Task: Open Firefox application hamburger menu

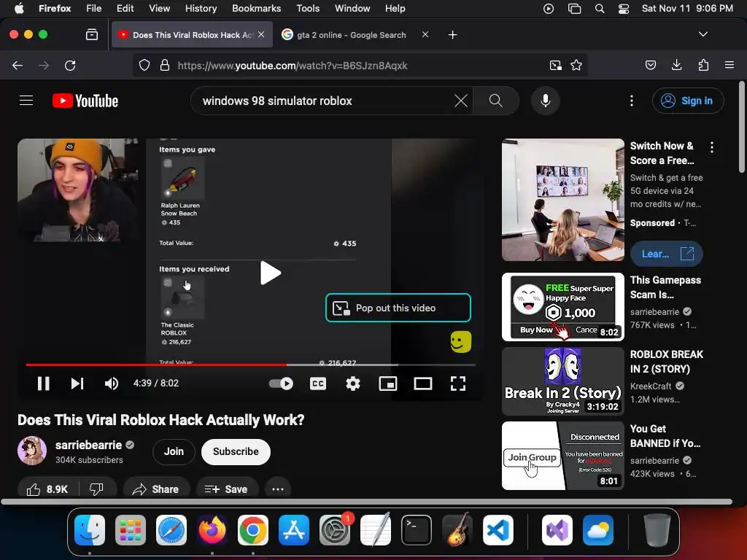Action: [729, 65]
